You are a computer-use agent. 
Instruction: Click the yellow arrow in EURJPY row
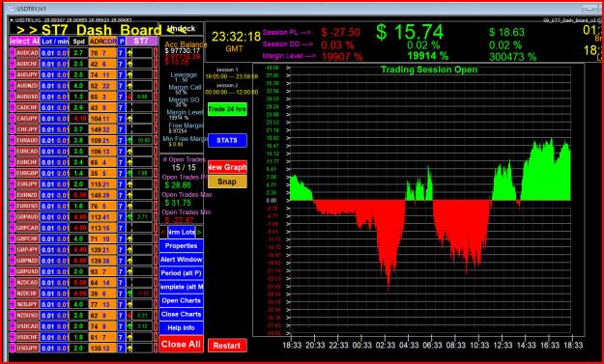[x=129, y=184]
